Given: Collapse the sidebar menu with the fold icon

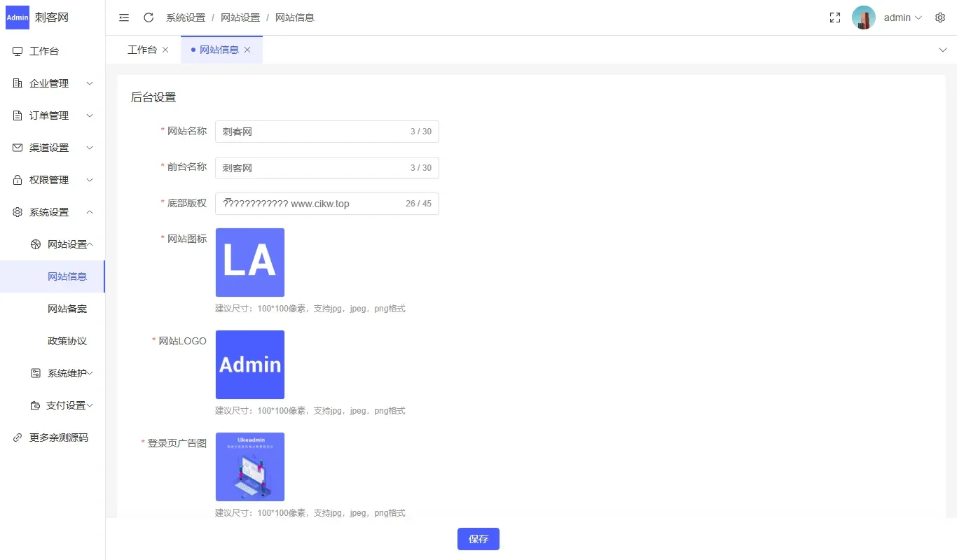Looking at the screenshot, I should point(124,17).
